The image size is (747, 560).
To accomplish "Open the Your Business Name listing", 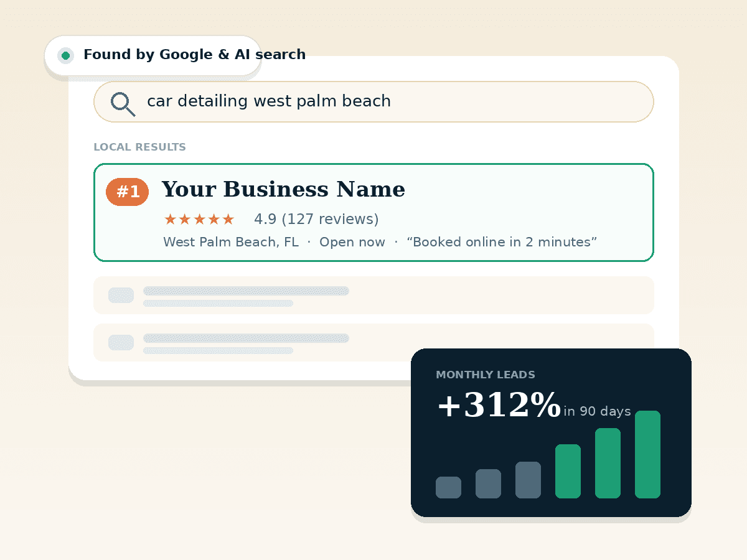I will click(374, 212).
